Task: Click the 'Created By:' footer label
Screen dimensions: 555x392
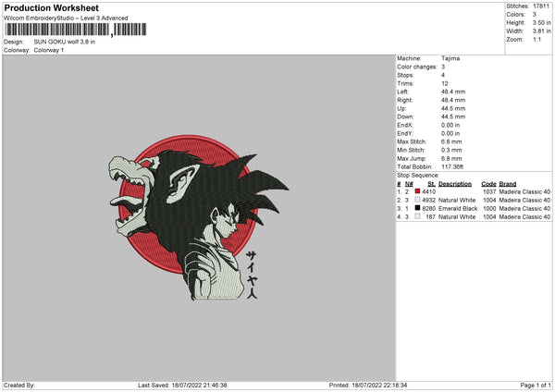Action: click(x=19, y=386)
